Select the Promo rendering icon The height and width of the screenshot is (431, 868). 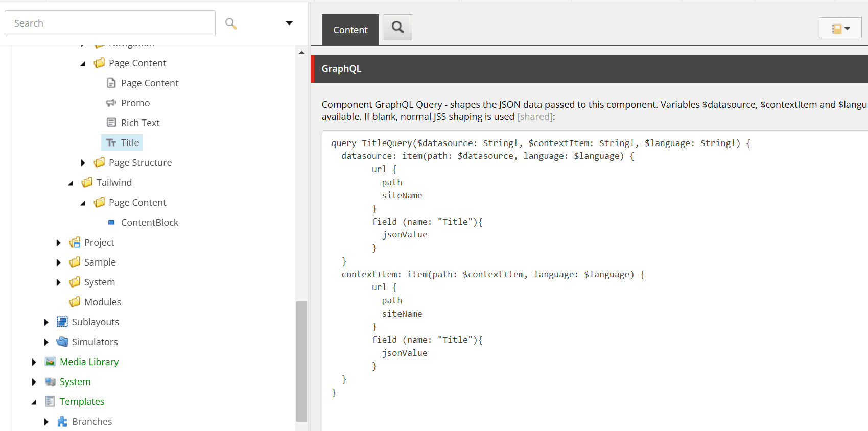[x=111, y=103]
